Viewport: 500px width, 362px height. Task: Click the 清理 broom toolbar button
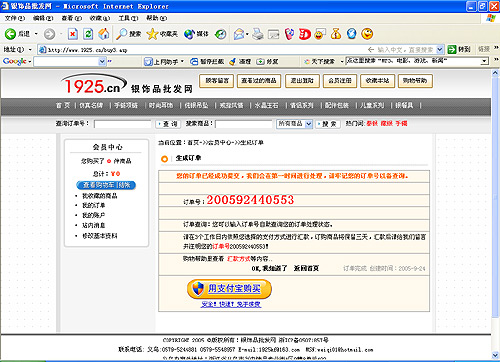coord(240,62)
